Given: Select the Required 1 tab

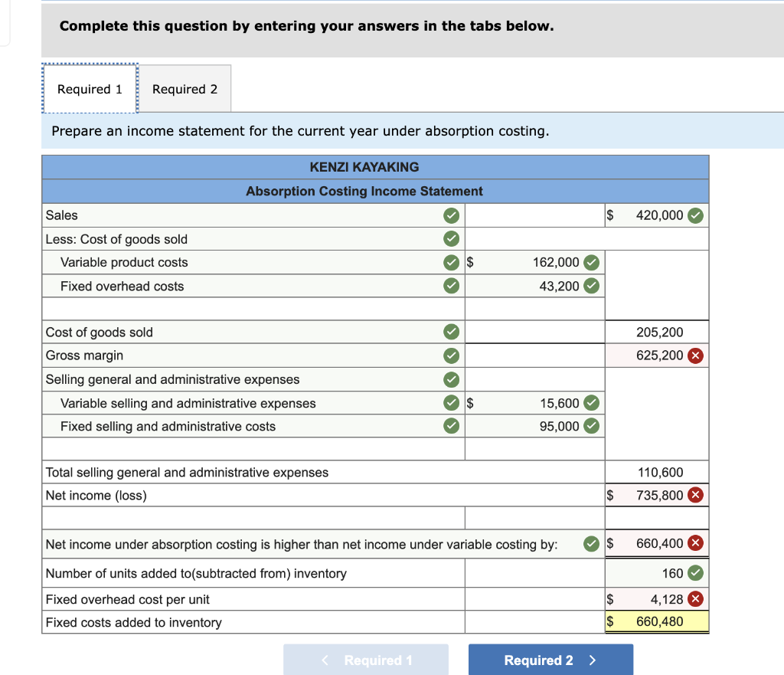Looking at the screenshot, I should [89, 88].
